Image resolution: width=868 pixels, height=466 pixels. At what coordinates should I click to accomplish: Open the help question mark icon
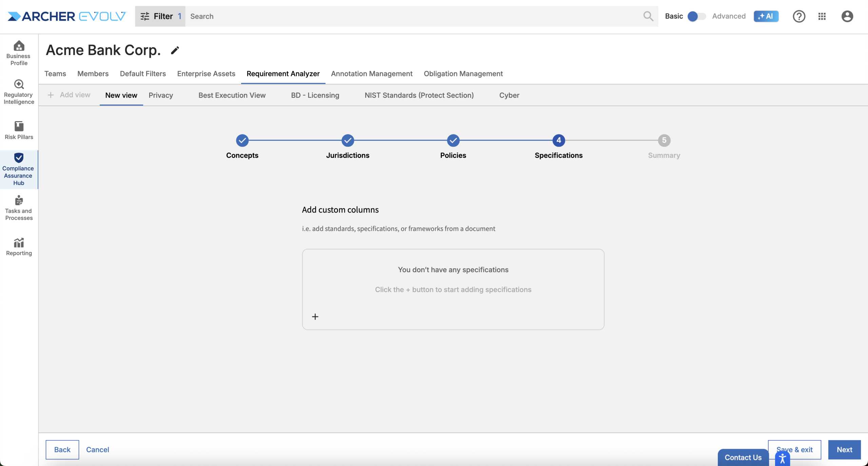click(798, 16)
